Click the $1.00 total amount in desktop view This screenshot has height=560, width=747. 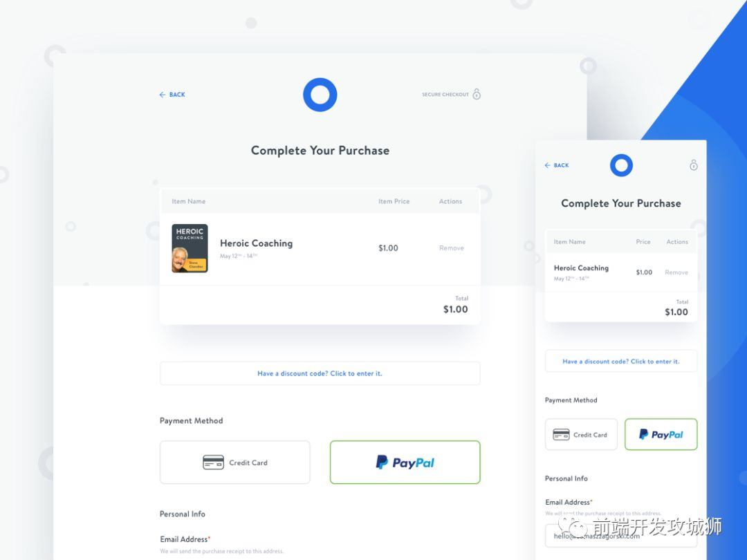point(455,310)
